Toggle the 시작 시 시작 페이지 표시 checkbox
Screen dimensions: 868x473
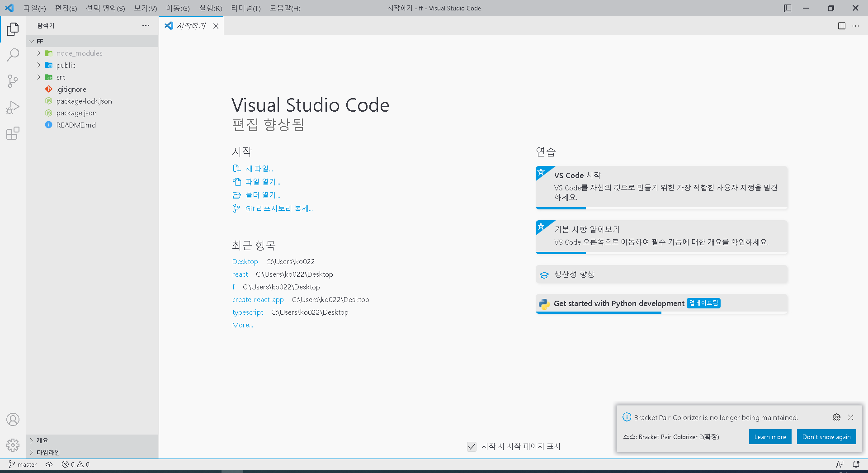pyautogui.click(x=472, y=447)
